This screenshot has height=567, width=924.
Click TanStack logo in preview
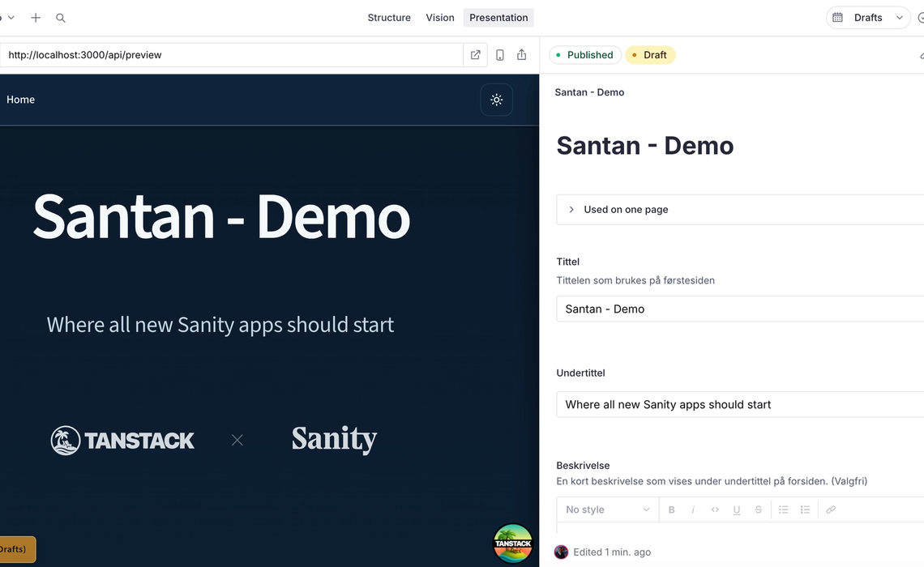pos(122,441)
